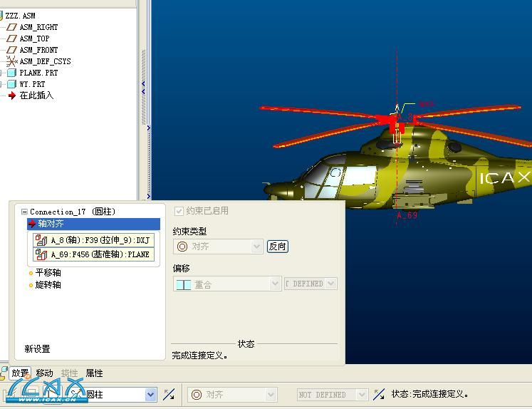Click the first left-pointing panel collapse arrow

pos(143,83)
